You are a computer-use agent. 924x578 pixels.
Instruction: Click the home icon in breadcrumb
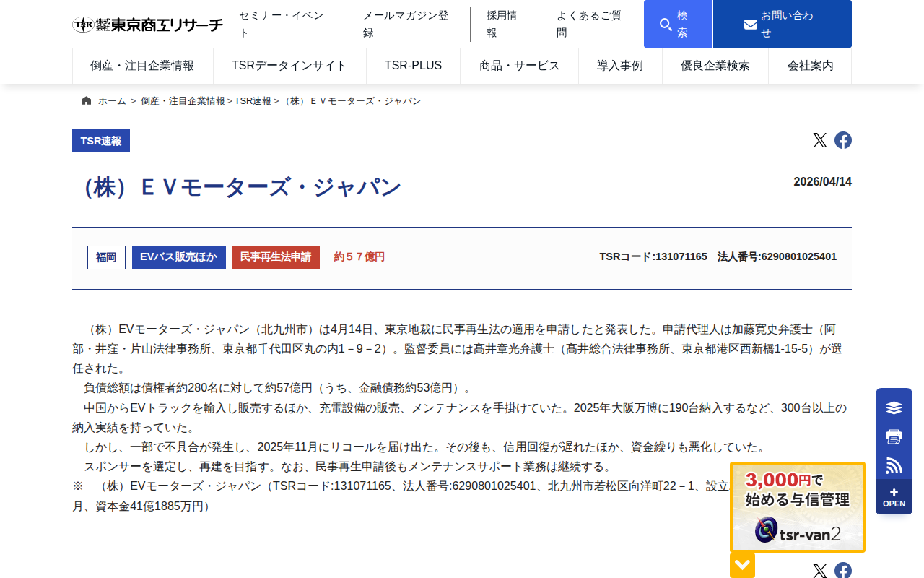pos(87,101)
